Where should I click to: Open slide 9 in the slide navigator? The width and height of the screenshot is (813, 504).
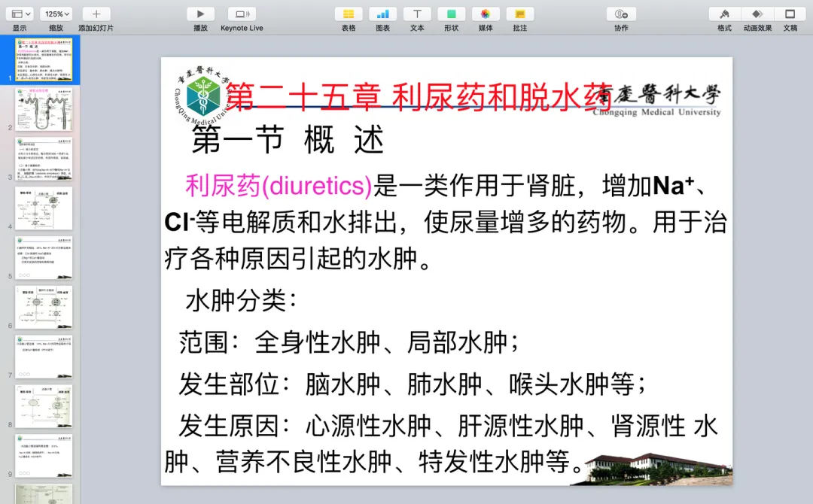coord(44,455)
